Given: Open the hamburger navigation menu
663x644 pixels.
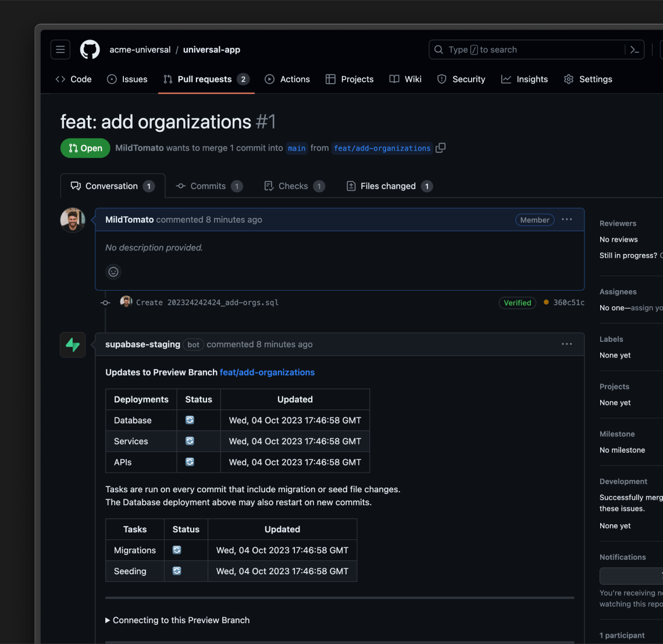Looking at the screenshot, I should [x=60, y=49].
